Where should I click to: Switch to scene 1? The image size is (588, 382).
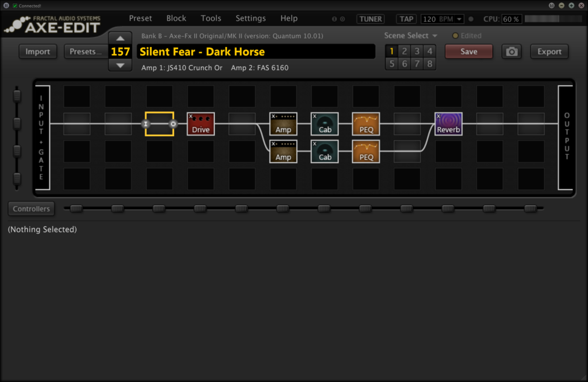[x=392, y=51]
